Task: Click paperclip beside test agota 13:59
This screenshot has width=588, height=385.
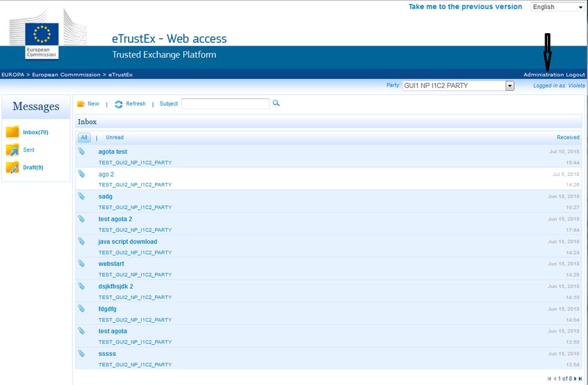Action: pyautogui.click(x=82, y=330)
